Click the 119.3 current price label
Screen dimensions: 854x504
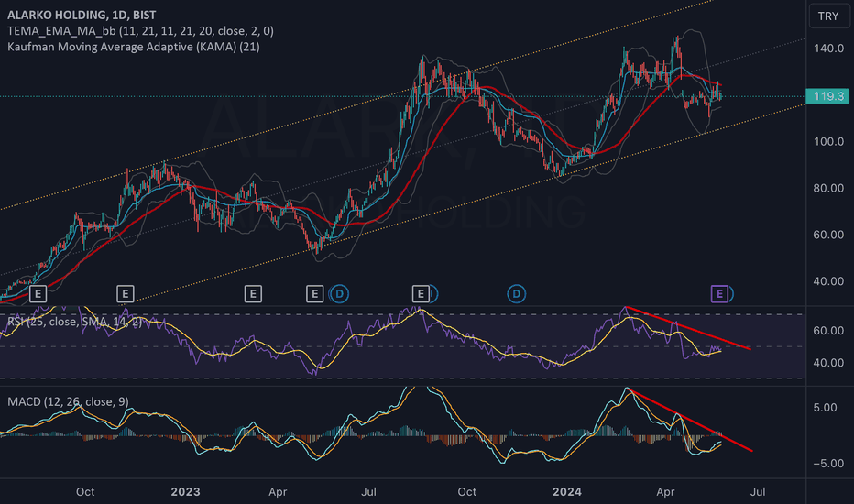coord(827,96)
